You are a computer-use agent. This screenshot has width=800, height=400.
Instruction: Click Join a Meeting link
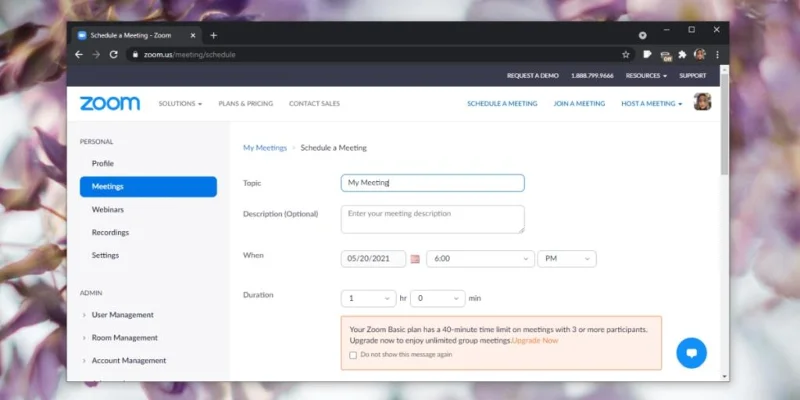tap(579, 104)
